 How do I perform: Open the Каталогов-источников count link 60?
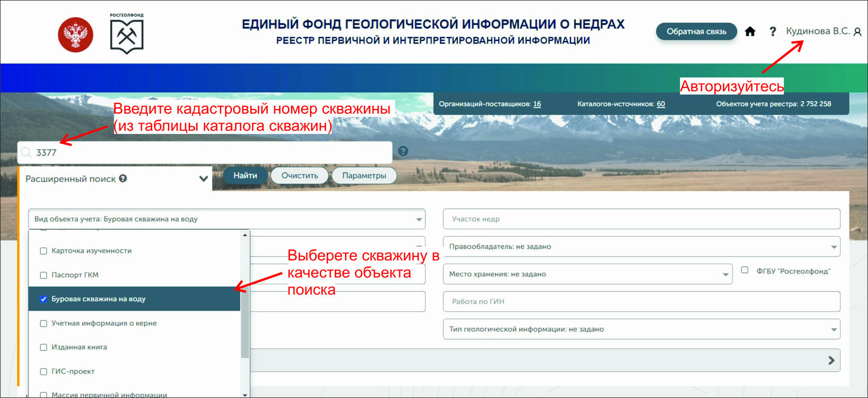coord(661,104)
